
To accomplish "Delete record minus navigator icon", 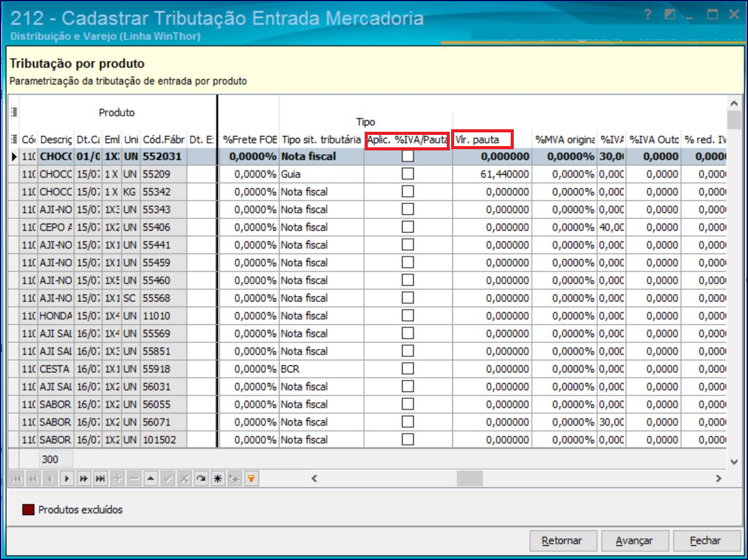I will point(134,479).
